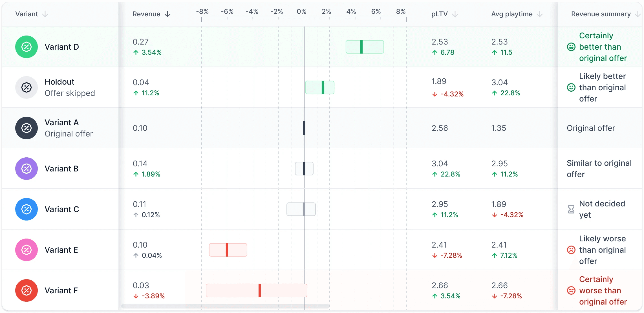Click 'Not decided yet' summary text
Screen dimensions: 644x313
point(602,209)
